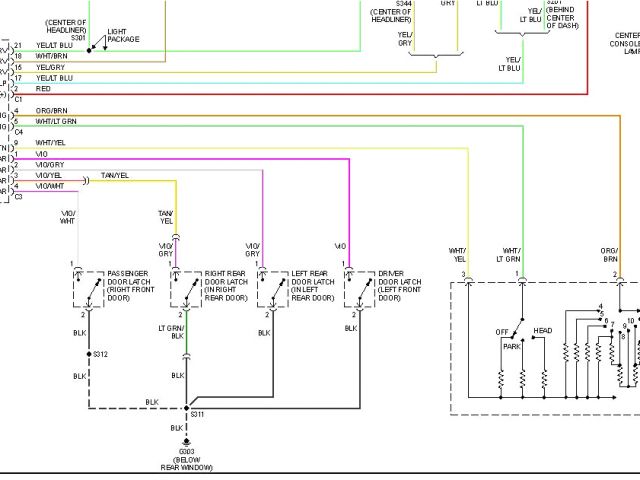This screenshot has width=640, height=480.
Task: Click the Light Package arrow label
Action: tap(122, 36)
